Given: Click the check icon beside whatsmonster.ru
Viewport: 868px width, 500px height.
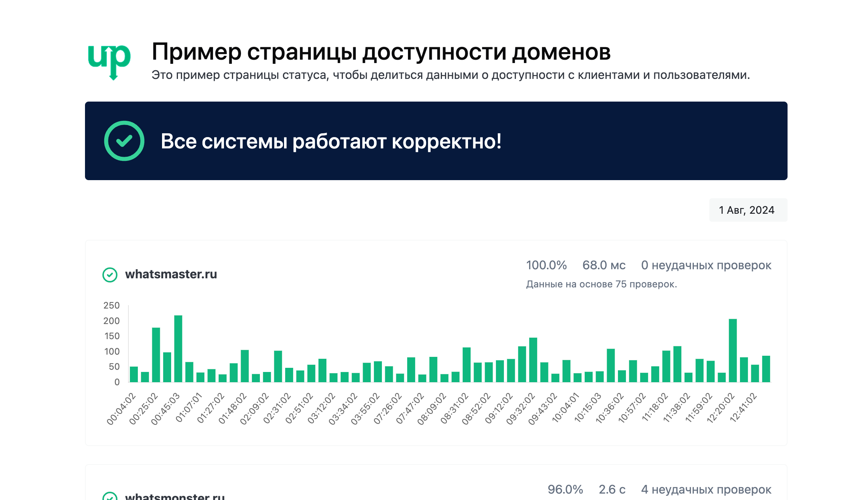Looking at the screenshot, I should [x=110, y=497].
